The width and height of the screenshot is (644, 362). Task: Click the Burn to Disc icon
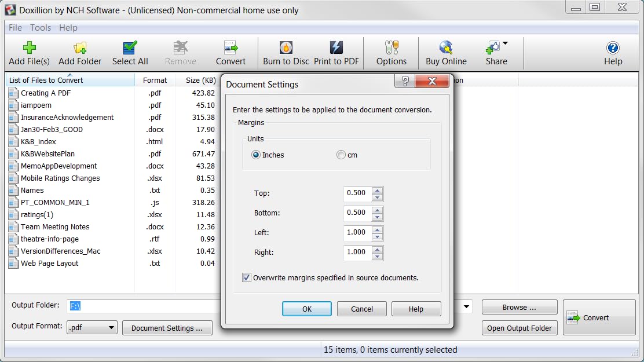coord(286,48)
